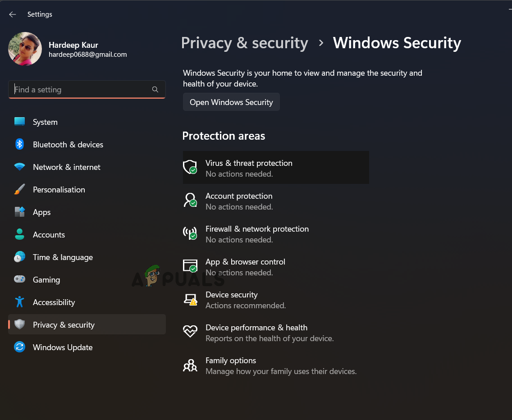Click the back arrow at top left
The height and width of the screenshot is (420, 512).
click(x=12, y=14)
